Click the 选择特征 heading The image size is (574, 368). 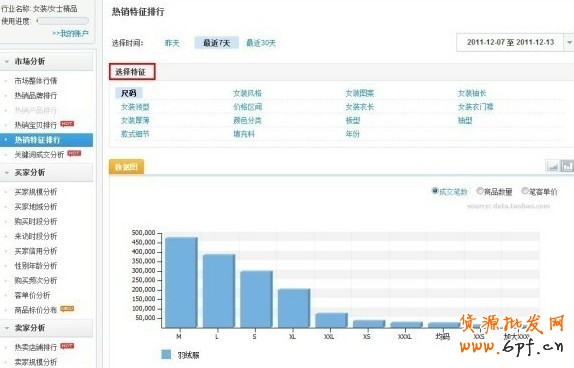[x=132, y=72]
